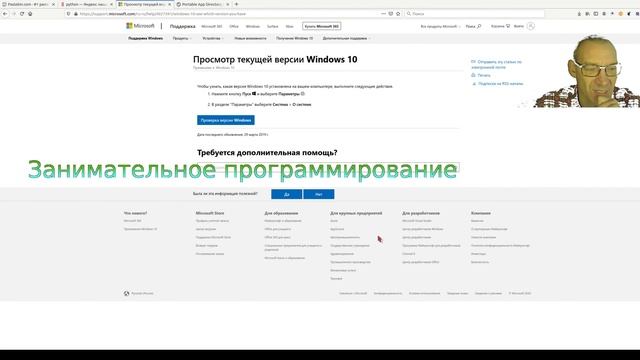Switch to the Pastebin.com tab
The width and height of the screenshot is (640, 360).
click(x=28, y=4)
